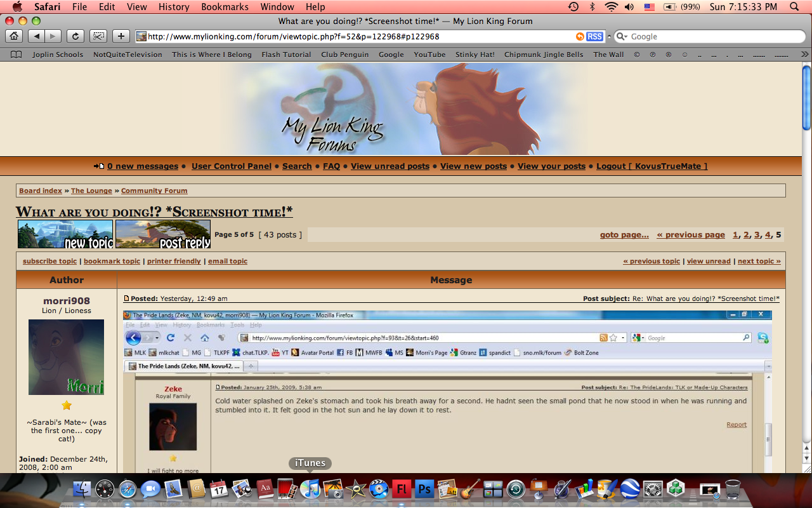Screen dimensions: 812x508
Task: Open in Dashboard web clip button
Action: tap(98, 37)
